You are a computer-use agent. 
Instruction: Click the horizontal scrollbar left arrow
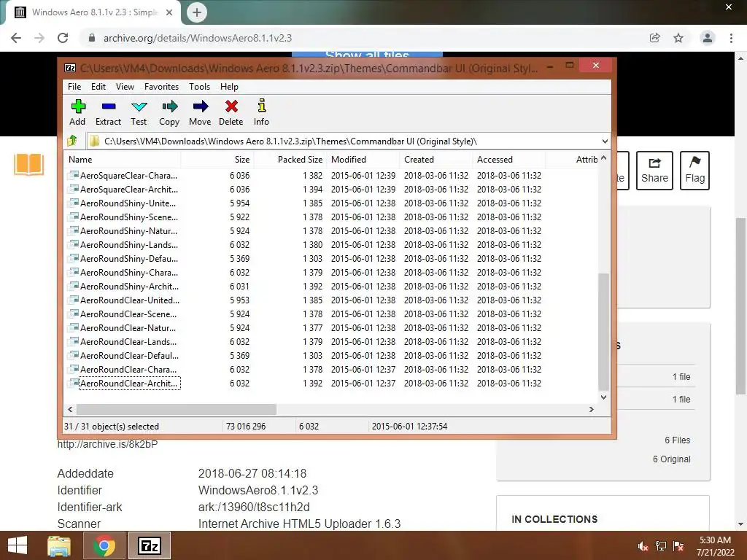(x=71, y=409)
